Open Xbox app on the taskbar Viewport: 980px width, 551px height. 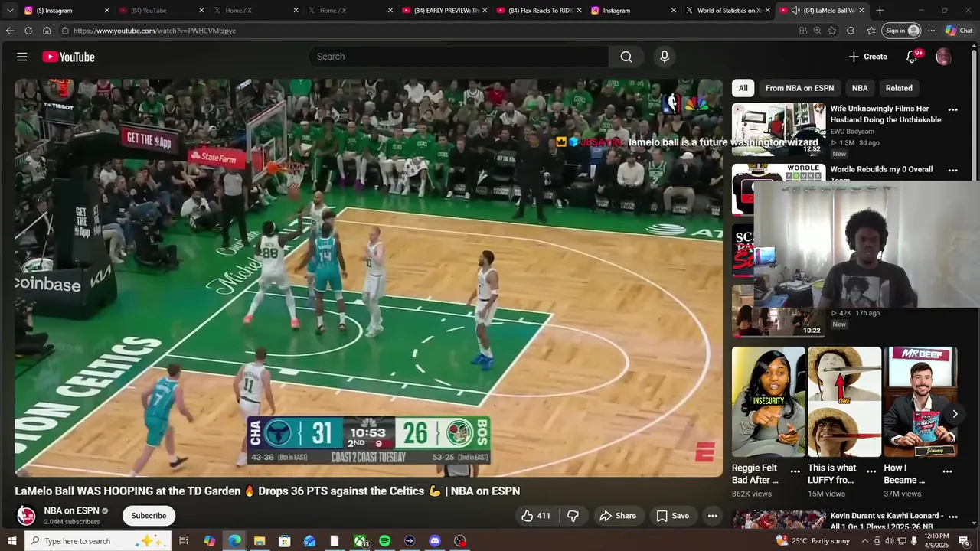click(360, 541)
